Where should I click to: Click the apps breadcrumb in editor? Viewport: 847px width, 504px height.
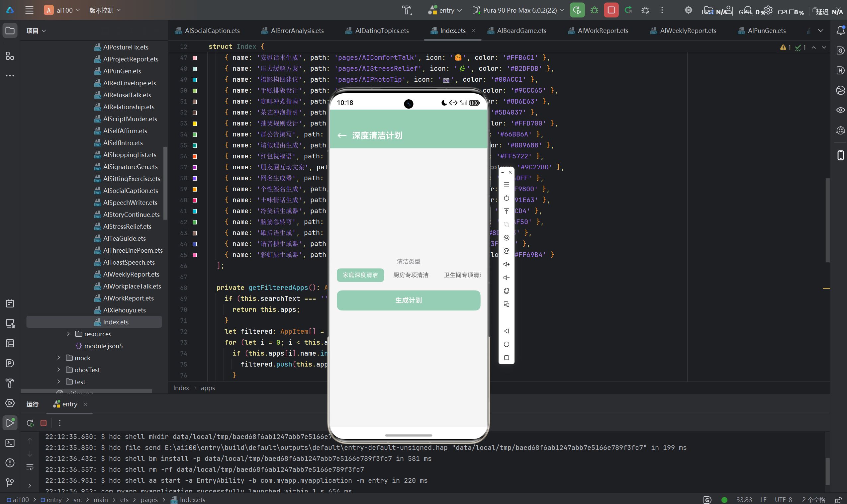tap(208, 388)
